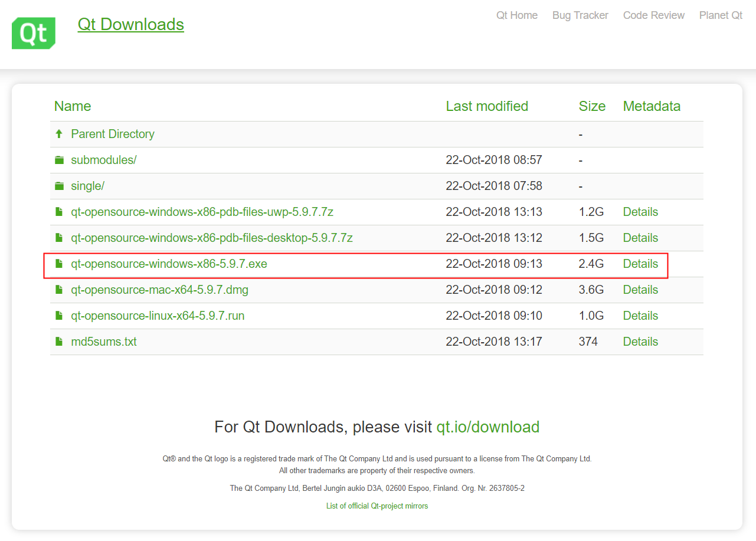Open md5sums.txt file
The width and height of the screenshot is (756, 541).
104,342
